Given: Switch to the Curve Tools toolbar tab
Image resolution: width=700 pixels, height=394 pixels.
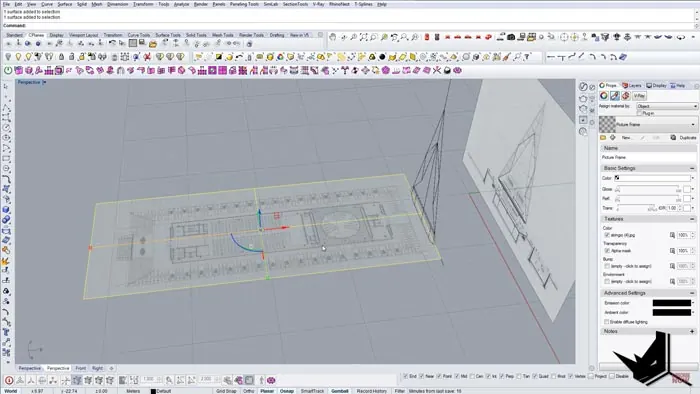Looking at the screenshot, I should click(x=139, y=35).
